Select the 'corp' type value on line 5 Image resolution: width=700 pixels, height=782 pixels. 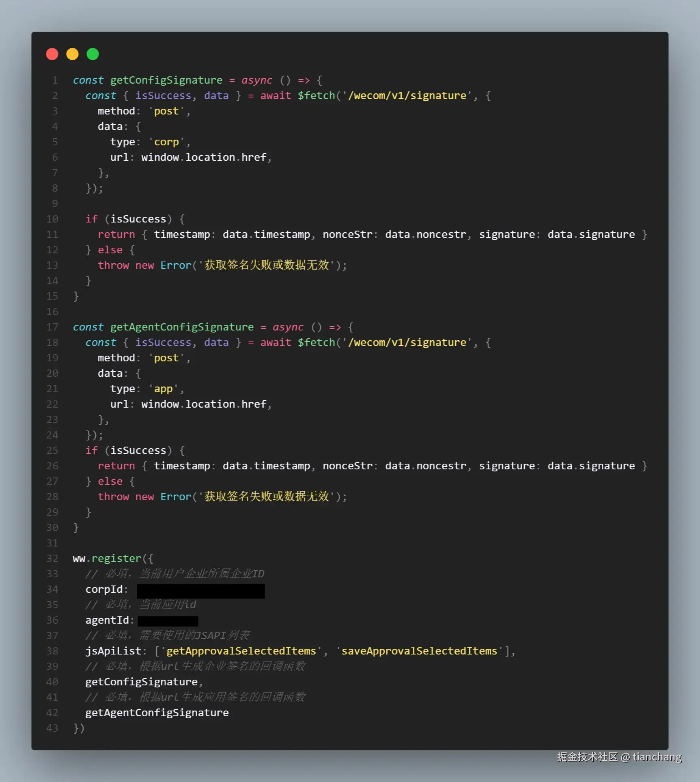click(x=166, y=142)
